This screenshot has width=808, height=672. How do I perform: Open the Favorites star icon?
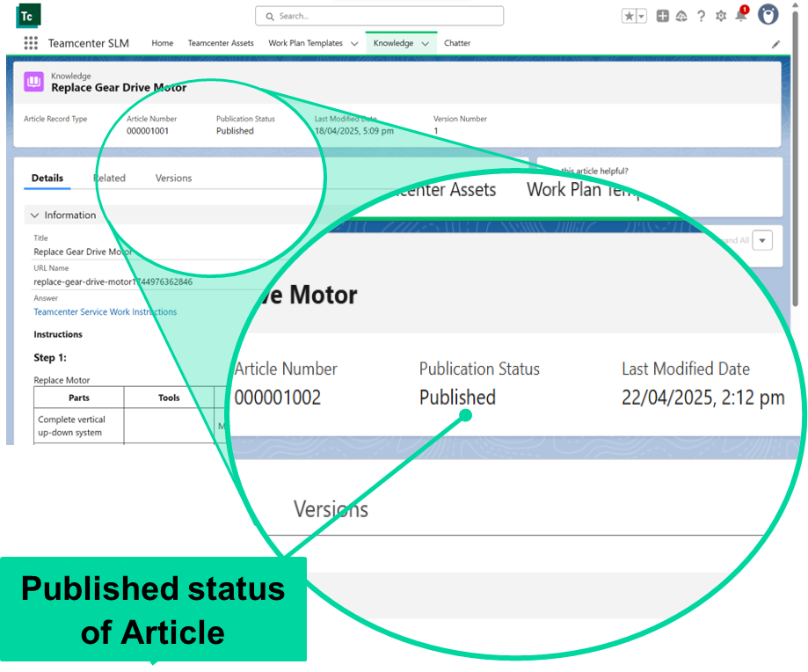629,16
